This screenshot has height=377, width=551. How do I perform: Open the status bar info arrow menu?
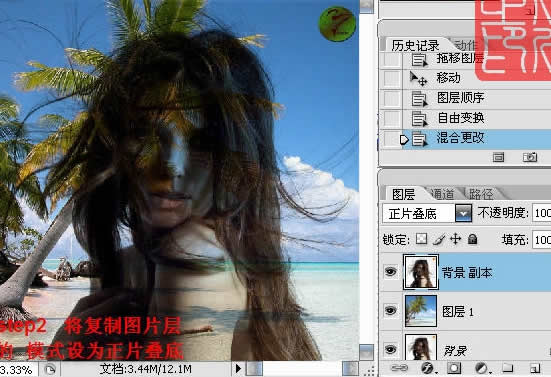pyautogui.click(x=238, y=369)
